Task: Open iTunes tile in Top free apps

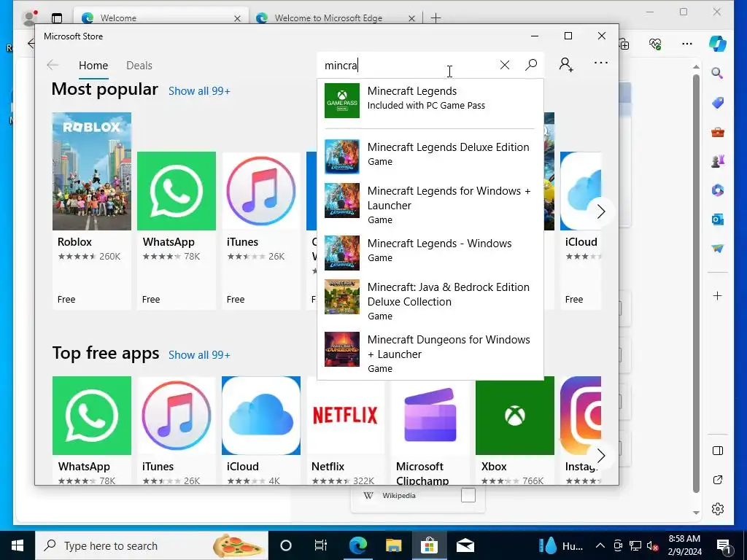Action: [x=177, y=430]
